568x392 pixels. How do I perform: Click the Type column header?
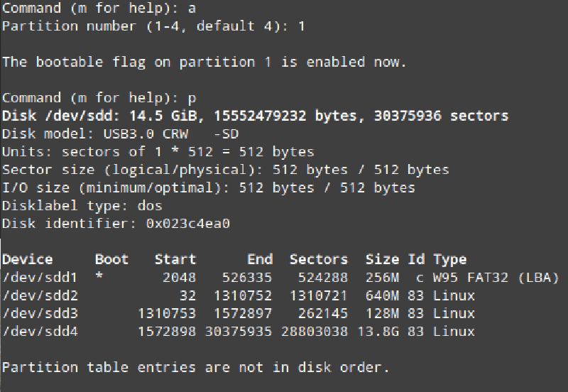click(450, 259)
